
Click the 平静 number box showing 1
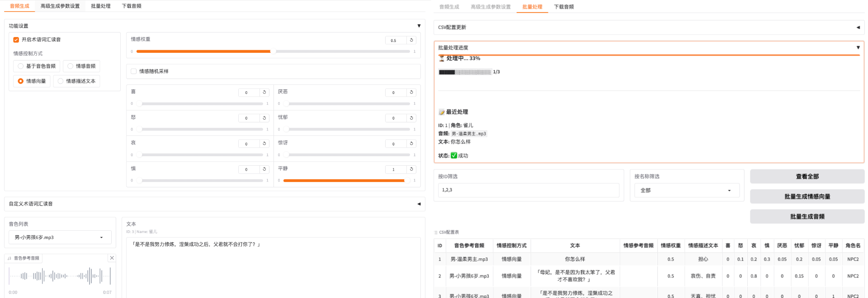pyautogui.click(x=396, y=169)
